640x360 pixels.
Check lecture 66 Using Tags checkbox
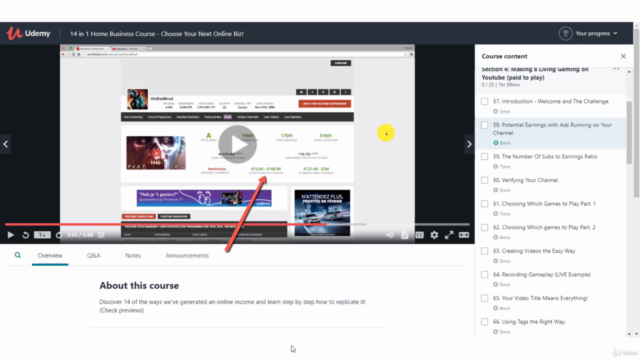(x=484, y=322)
